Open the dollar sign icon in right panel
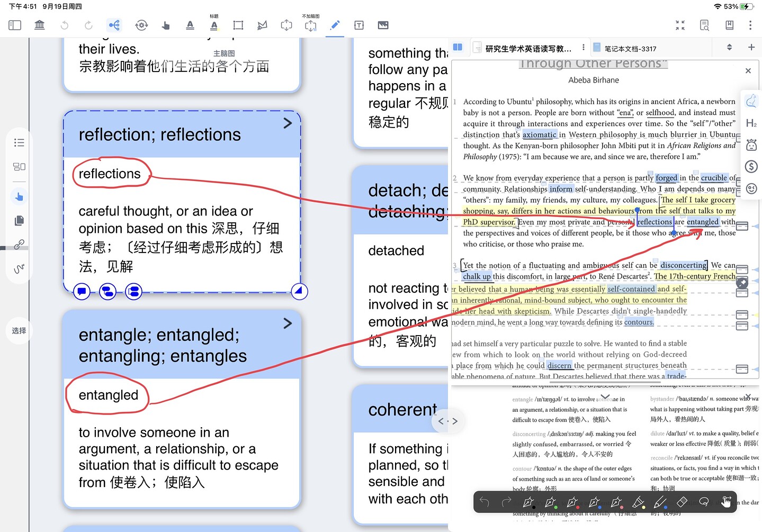This screenshot has width=762, height=532. click(x=751, y=167)
